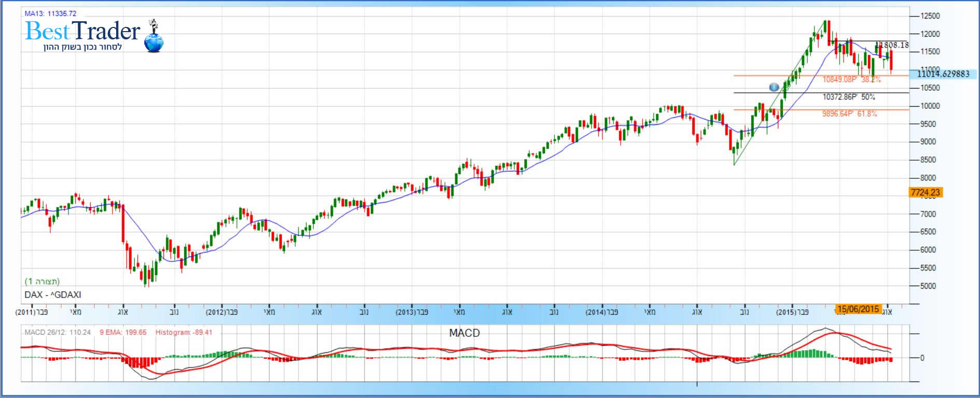
Task: Select the 50% Fibonacci retracement label
Action: click(849, 97)
